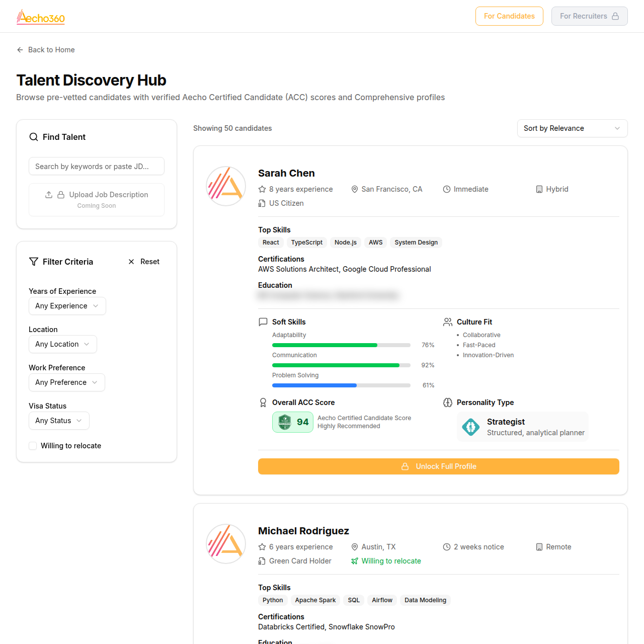The width and height of the screenshot is (644, 644).
Task: Click the Unlock Full Profile button
Action: [438, 466]
